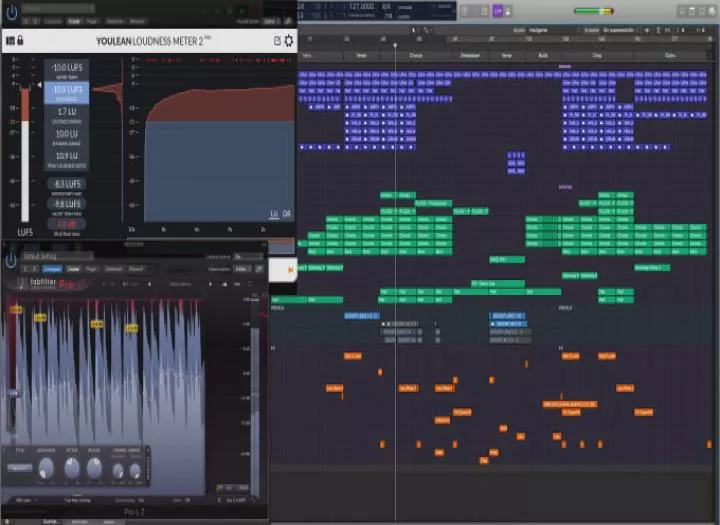720x525 pixels.
Task: Click the 1.7 LU loudness range value
Action: [x=67, y=114]
